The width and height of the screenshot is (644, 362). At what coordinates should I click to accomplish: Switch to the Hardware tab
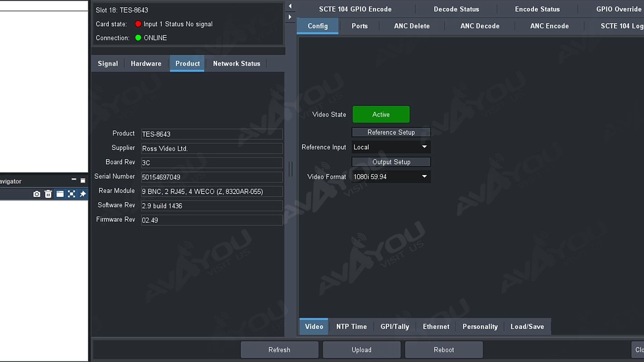click(146, 63)
